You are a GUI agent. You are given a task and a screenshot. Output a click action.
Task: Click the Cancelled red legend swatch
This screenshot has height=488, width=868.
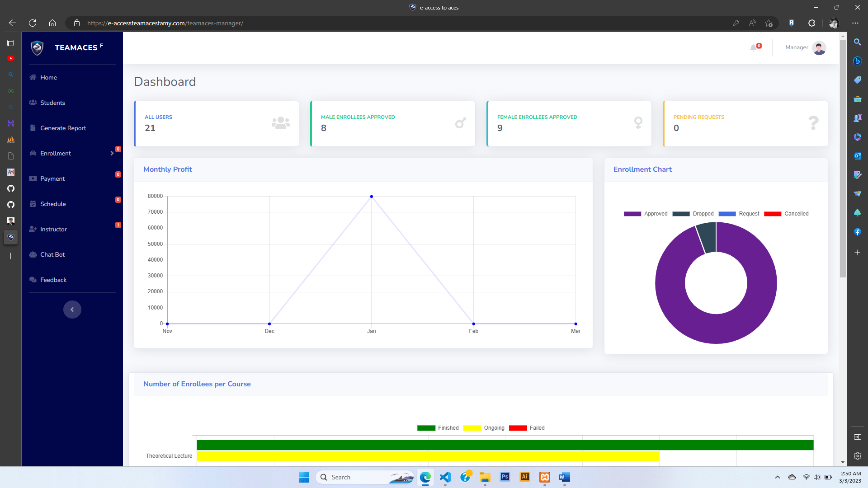[x=773, y=214]
